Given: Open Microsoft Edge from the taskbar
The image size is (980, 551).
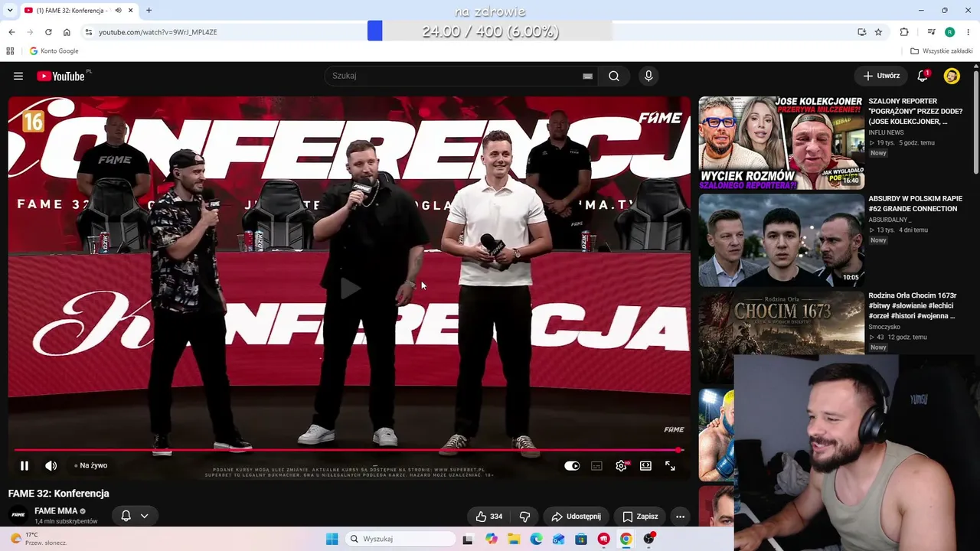Looking at the screenshot, I should click(x=536, y=539).
